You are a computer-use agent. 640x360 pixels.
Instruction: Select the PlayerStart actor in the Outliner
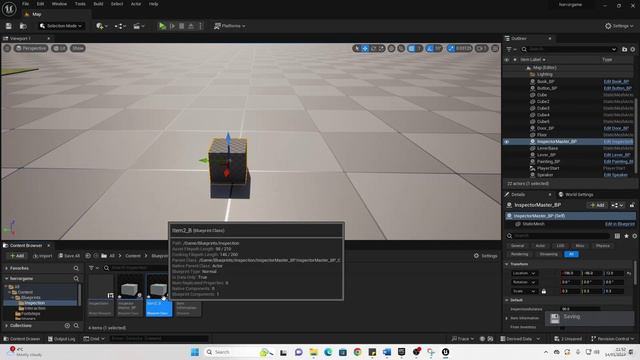pos(548,168)
